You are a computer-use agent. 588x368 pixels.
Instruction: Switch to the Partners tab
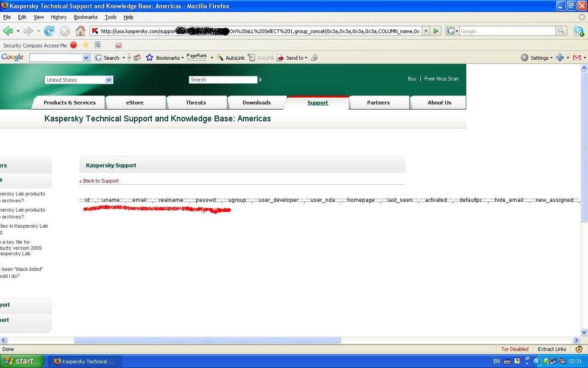[378, 102]
